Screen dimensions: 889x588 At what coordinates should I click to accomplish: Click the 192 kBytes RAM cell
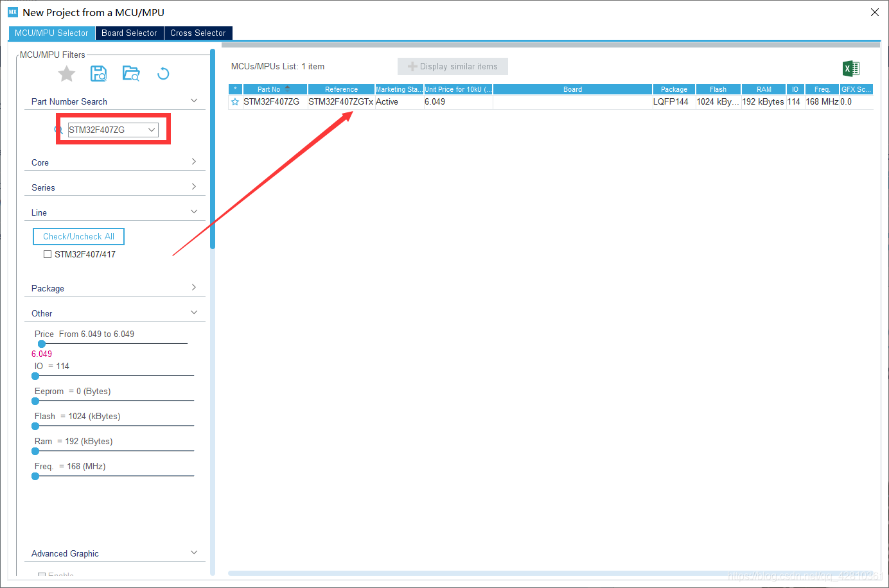pyautogui.click(x=763, y=102)
